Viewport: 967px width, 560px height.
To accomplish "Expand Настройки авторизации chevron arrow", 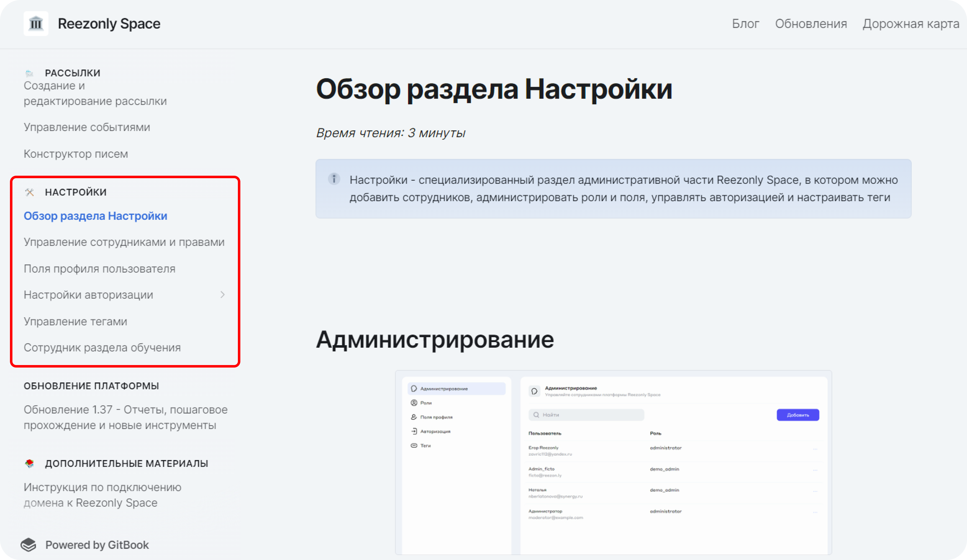I will pyautogui.click(x=223, y=295).
